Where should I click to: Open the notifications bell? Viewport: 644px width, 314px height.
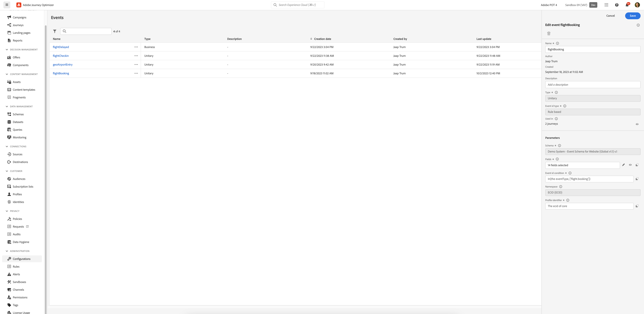627,5
